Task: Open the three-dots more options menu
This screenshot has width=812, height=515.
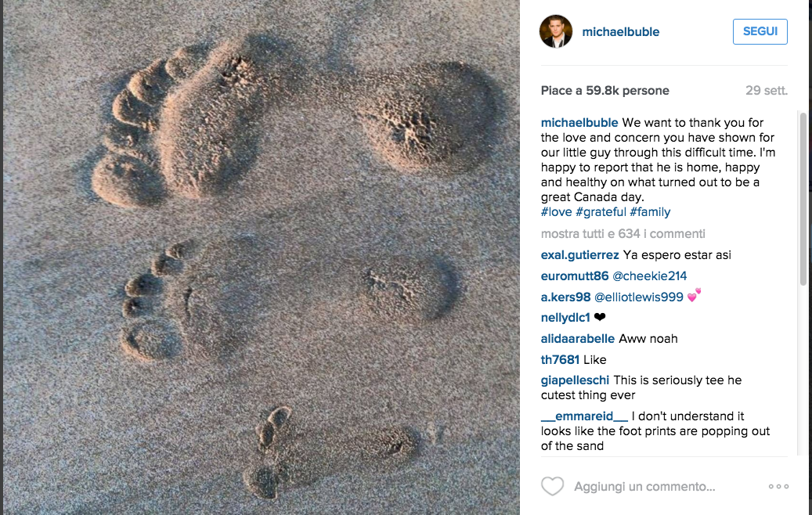Action: click(778, 486)
